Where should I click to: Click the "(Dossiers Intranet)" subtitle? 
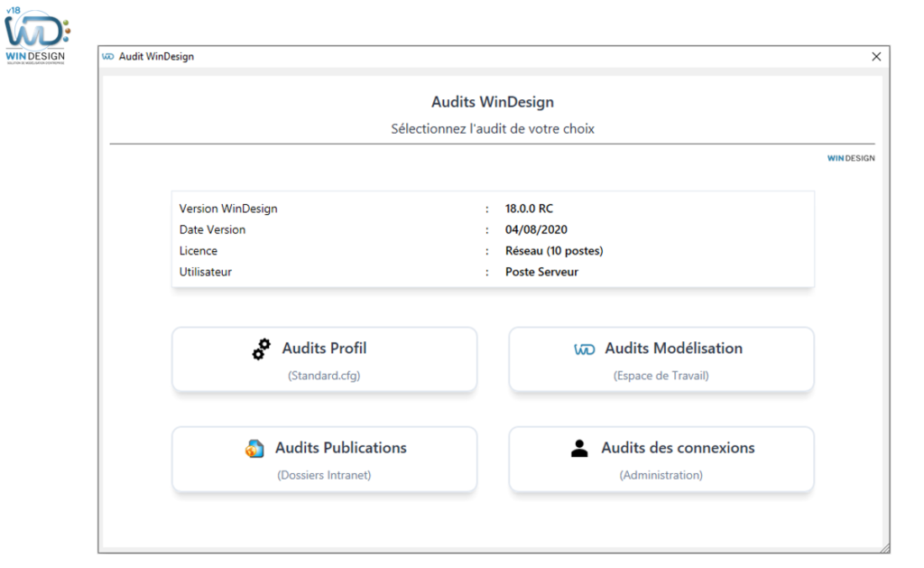pos(324,475)
